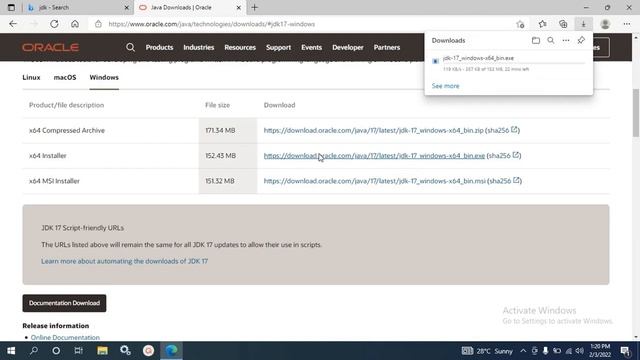Open the Partners menu
Viewport: 640px width, 360px height.
387,47
